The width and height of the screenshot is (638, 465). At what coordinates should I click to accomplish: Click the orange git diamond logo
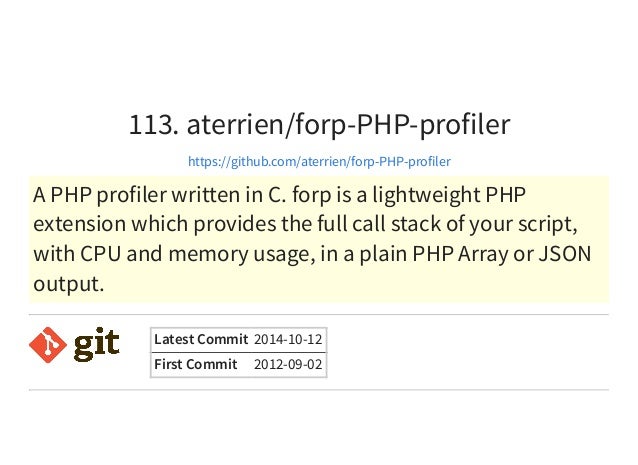pyautogui.click(x=48, y=345)
